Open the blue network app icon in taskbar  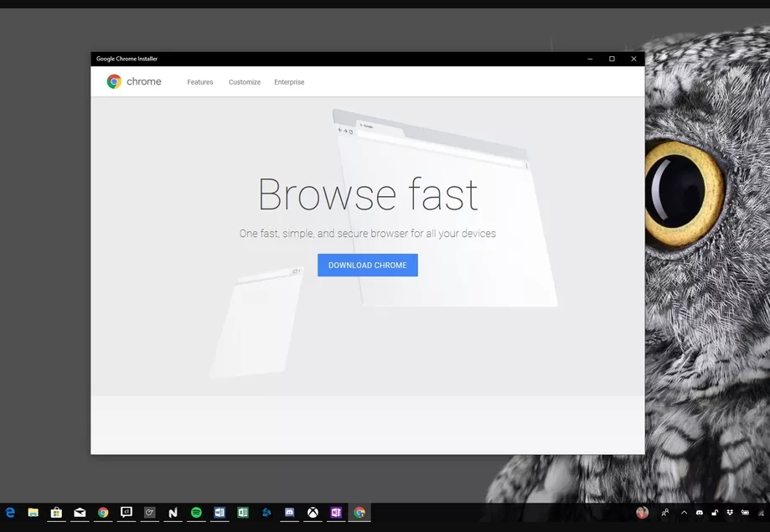(266, 513)
